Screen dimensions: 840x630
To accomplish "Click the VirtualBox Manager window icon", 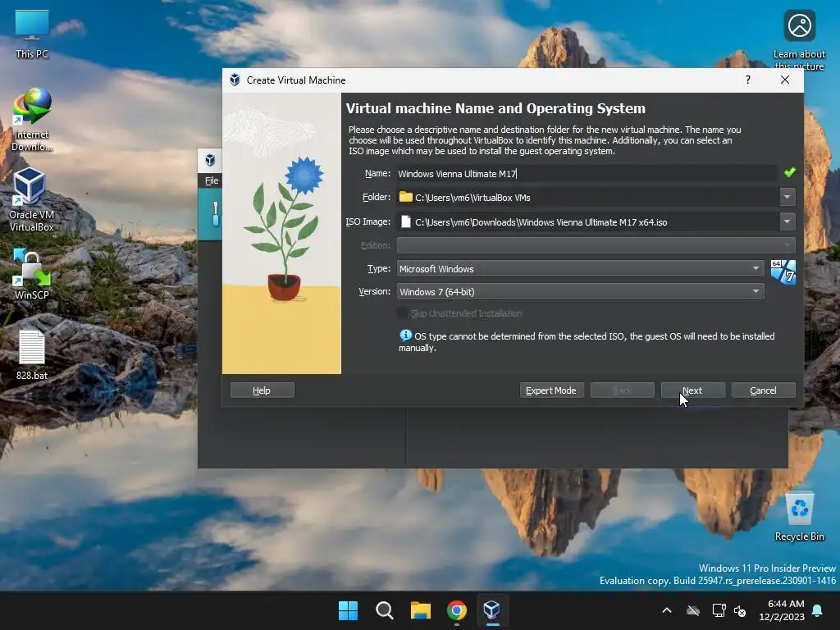I will click(210, 160).
